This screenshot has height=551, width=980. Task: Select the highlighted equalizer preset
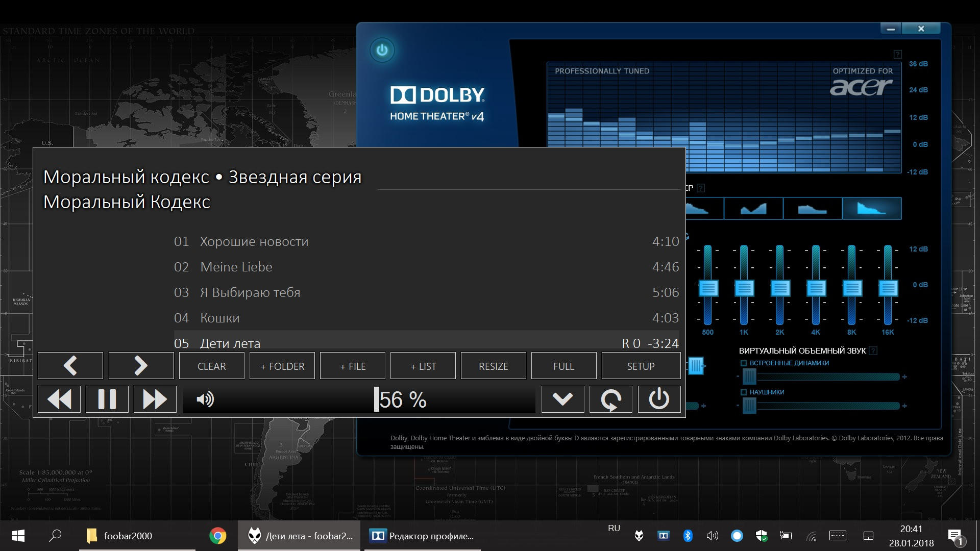871,209
